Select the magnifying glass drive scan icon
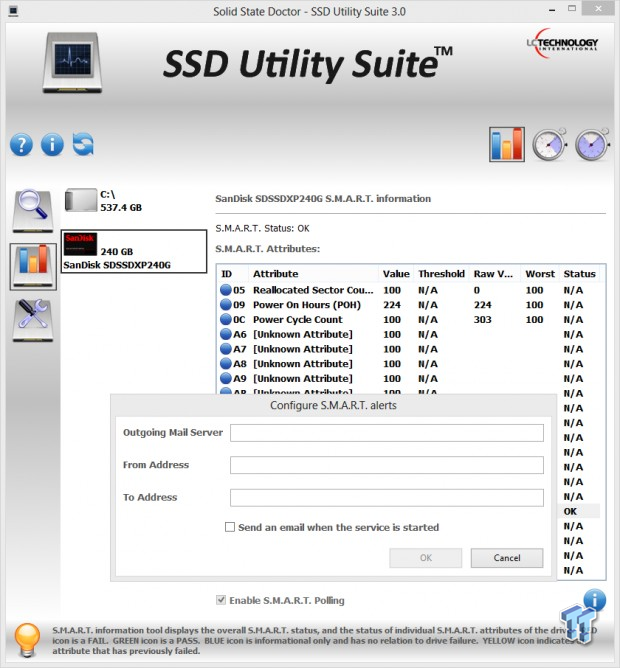Viewport: 620px width, 668px height. click(33, 210)
